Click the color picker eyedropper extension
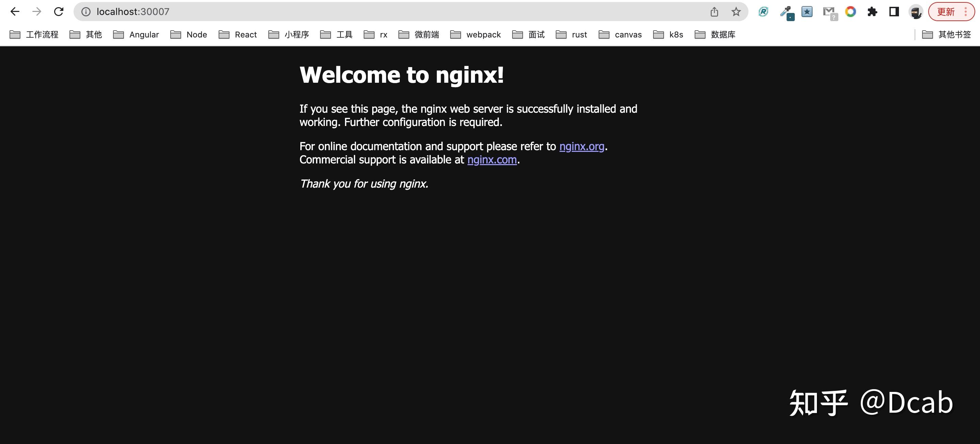980x444 pixels. click(785, 12)
